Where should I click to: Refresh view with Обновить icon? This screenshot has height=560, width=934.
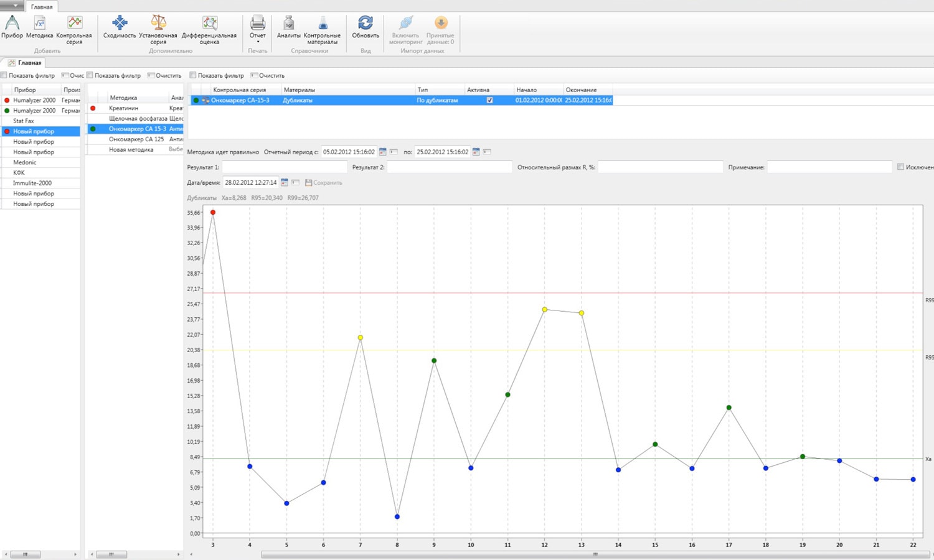(x=366, y=24)
